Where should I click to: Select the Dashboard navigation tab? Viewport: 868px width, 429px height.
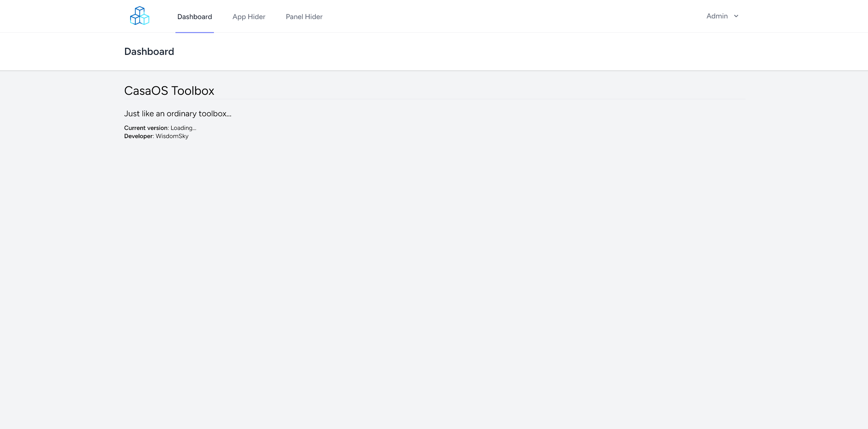click(195, 17)
